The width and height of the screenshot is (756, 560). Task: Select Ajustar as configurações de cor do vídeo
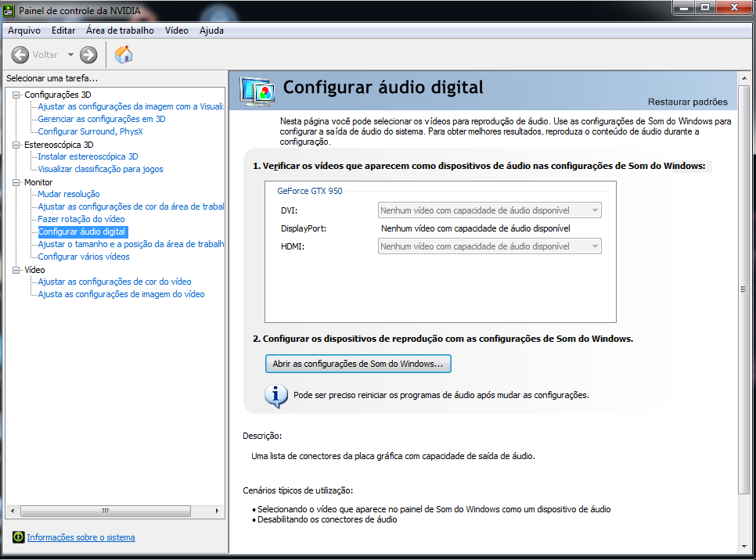pos(114,282)
